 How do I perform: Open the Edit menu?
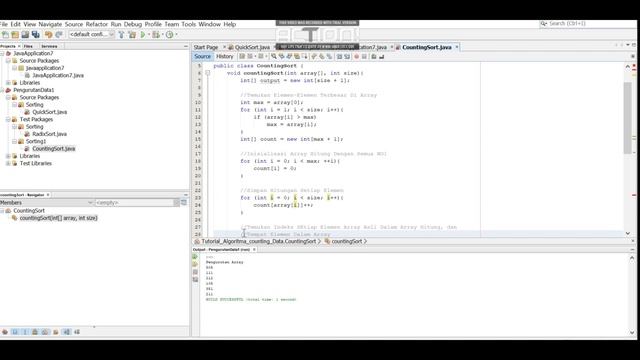click(x=16, y=24)
